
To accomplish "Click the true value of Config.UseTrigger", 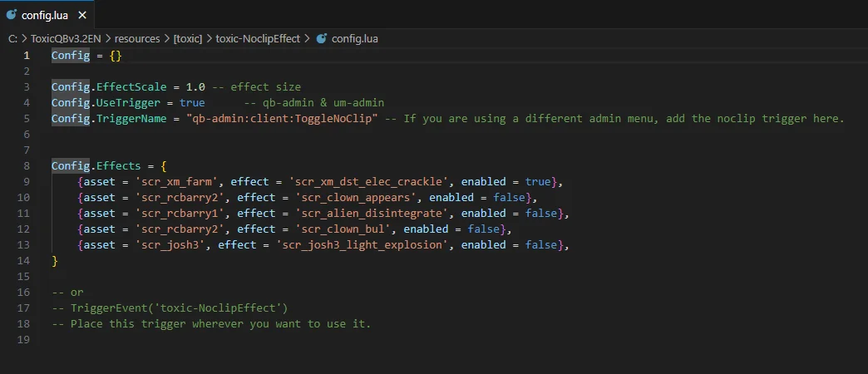I will [191, 103].
